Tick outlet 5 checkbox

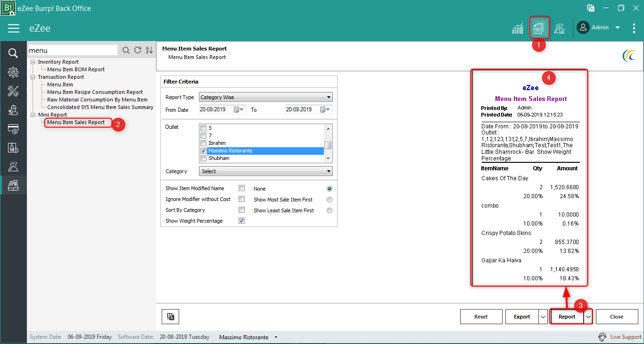point(204,128)
